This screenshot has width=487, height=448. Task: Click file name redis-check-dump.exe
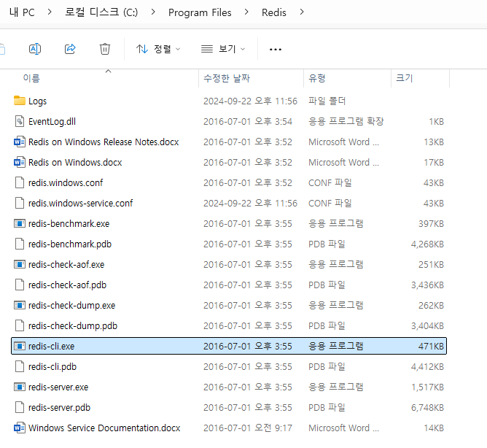(71, 305)
